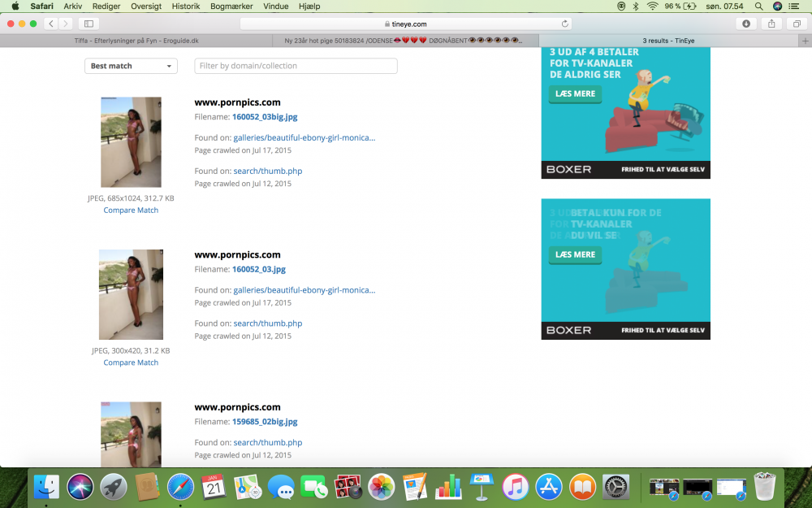812x508 pixels.
Task: Open the Vindue menu
Action: (x=275, y=7)
